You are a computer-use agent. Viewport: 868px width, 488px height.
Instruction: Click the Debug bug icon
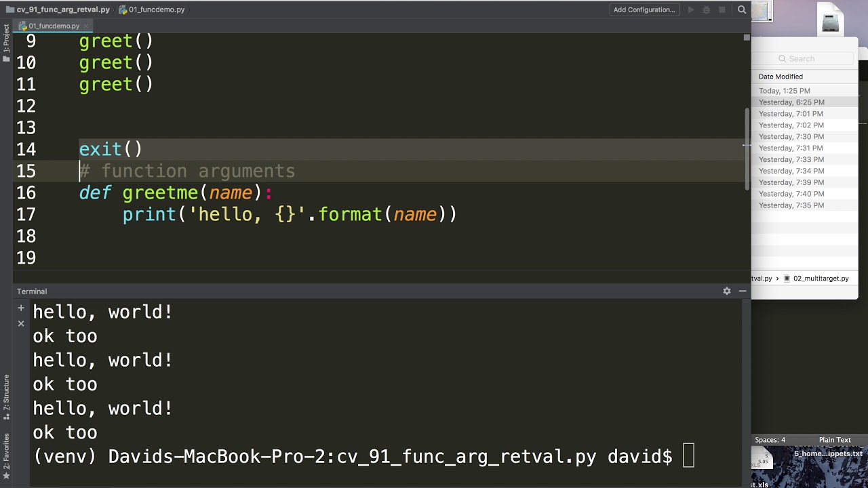coord(707,9)
